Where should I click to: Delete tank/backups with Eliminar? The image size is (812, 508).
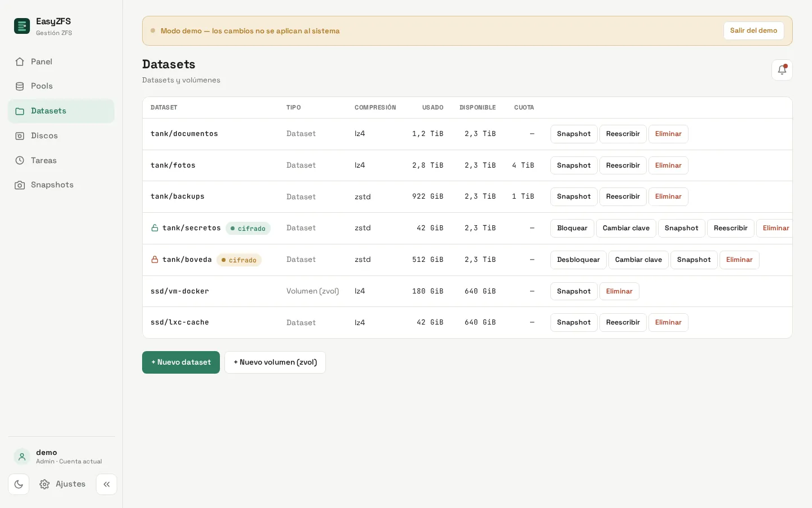click(668, 196)
